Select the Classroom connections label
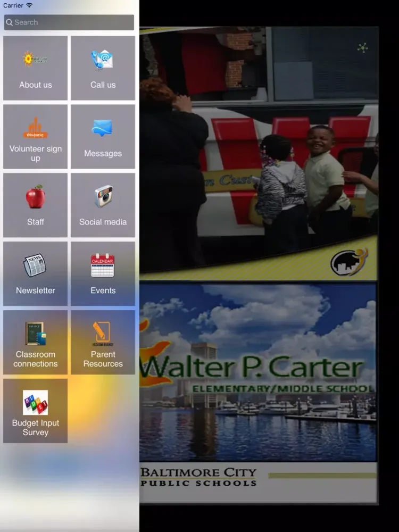The height and width of the screenshot is (532, 399). (35, 359)
